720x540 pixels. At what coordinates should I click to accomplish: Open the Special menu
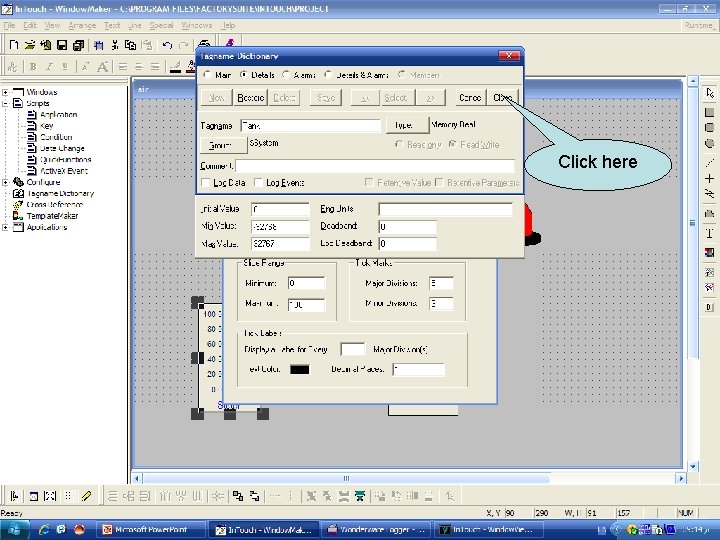161,25
